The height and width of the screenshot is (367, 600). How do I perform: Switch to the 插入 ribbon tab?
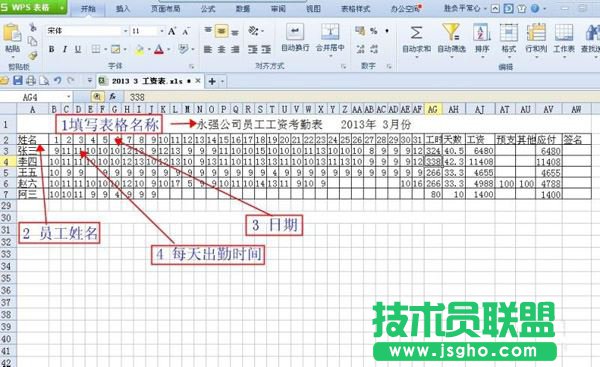coord(122,8)
